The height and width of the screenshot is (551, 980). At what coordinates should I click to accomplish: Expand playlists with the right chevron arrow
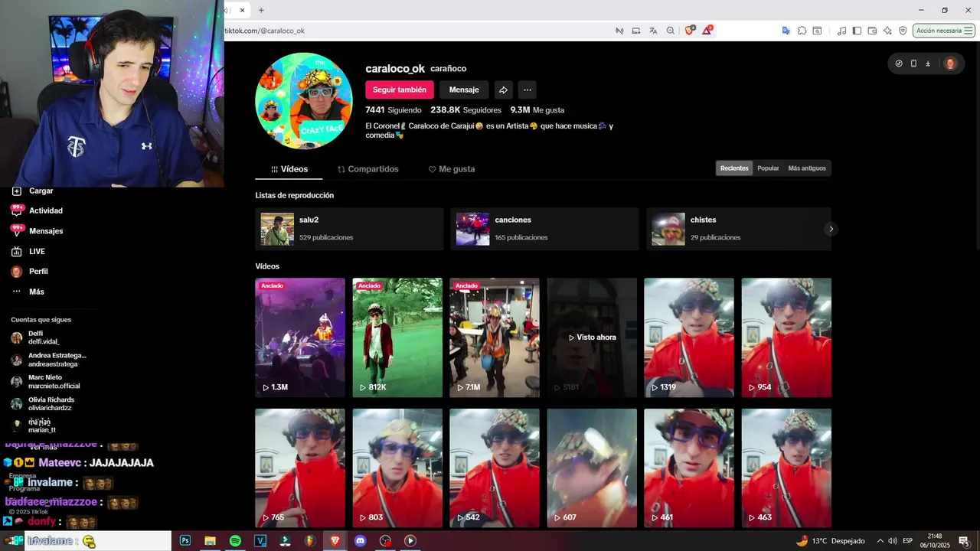pyautogui.click(x=831, y=229)
